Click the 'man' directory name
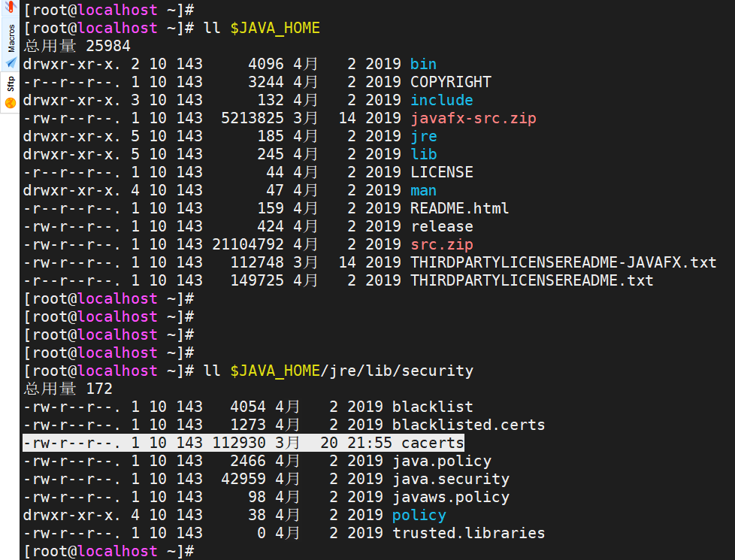This screenshot has width=735, height=560. pos(423,190)
